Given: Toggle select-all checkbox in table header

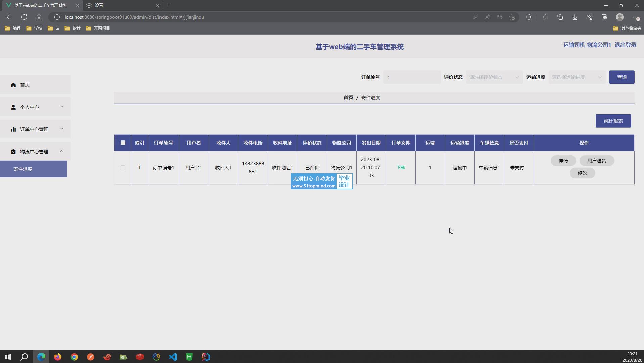Looking at the screenshot, I should [123, 143].
